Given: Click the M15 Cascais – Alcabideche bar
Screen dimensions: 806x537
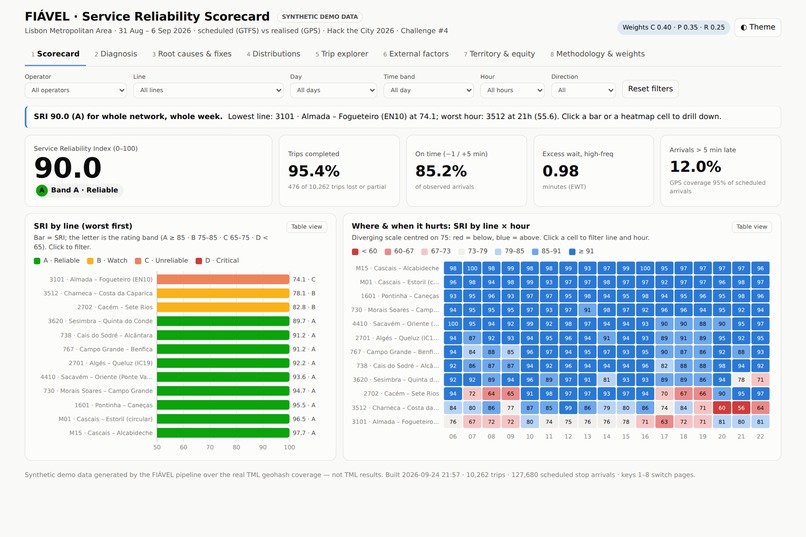Looking at the screenshot, I should 223,433.
